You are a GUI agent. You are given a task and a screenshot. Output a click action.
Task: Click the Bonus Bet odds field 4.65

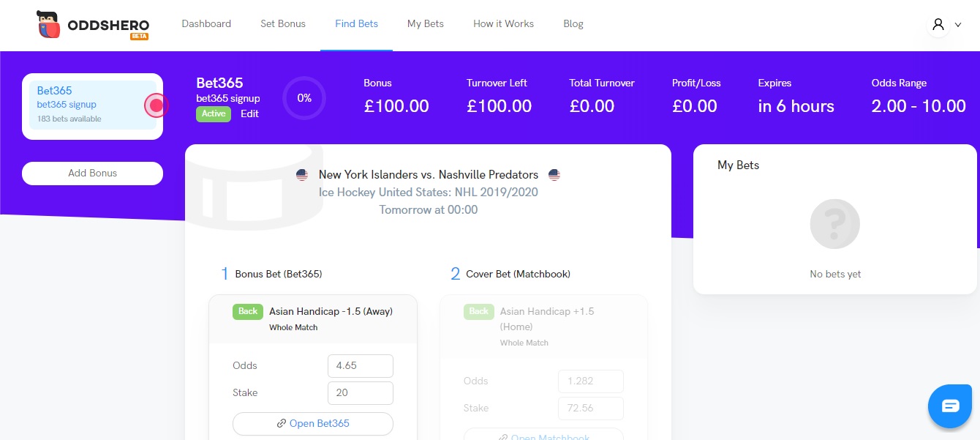(x=361, y=365)
